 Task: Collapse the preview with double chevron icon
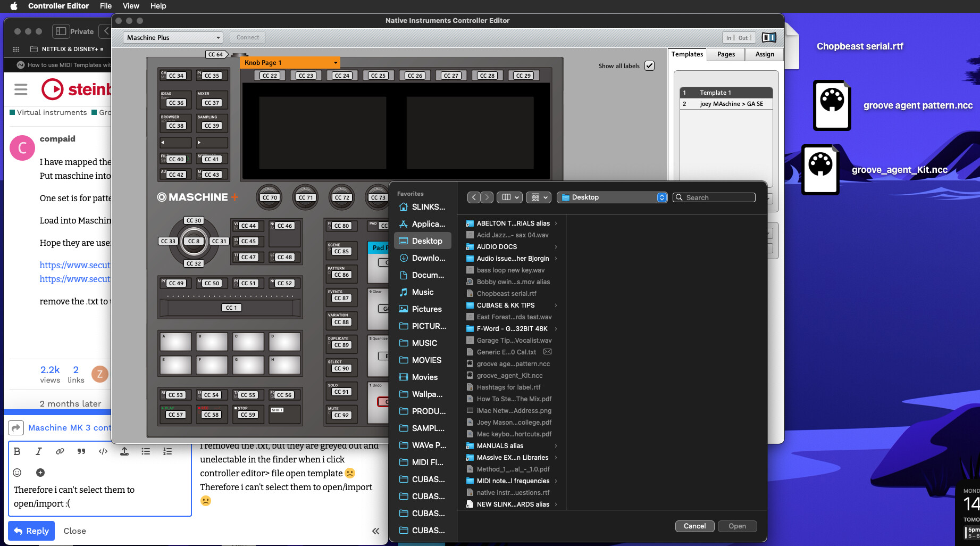coord(376,531)
